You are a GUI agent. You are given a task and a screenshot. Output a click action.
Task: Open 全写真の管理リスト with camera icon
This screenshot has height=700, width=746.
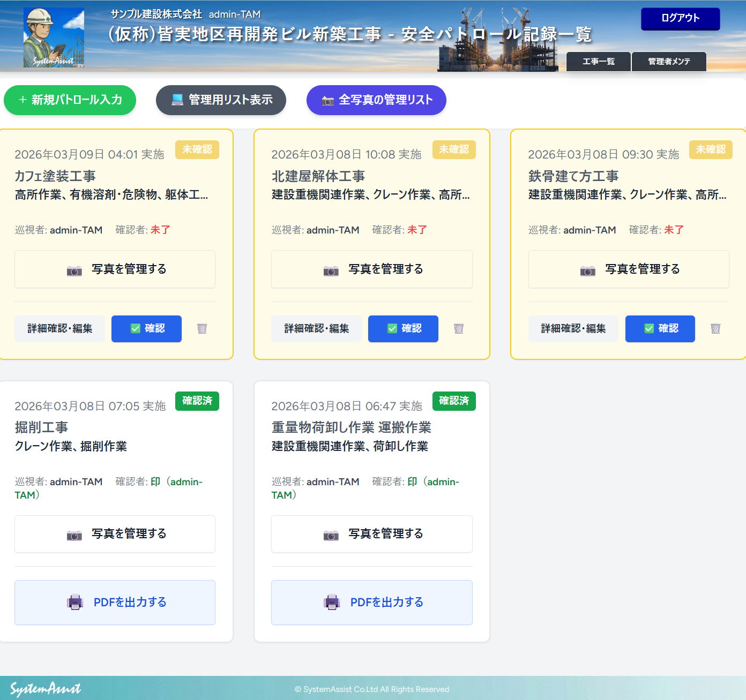376,100
